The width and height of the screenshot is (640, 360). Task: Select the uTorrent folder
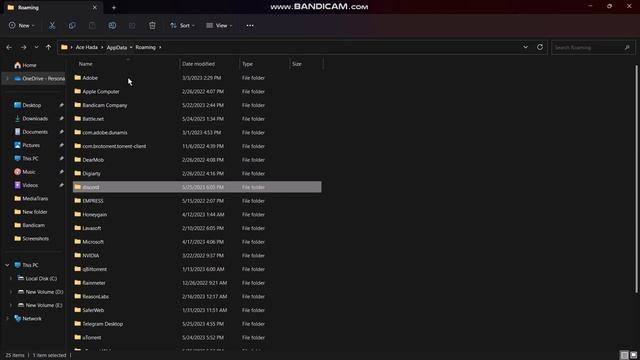[x=197, y=338]
